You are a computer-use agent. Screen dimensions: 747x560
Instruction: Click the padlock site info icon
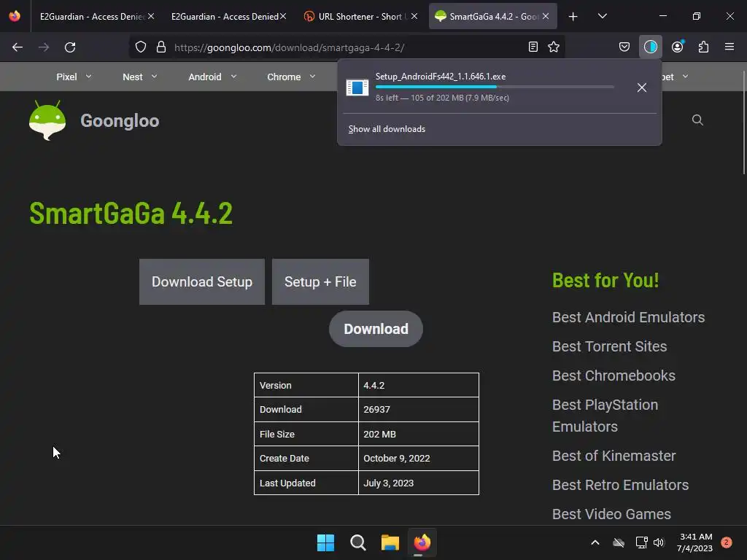(x=161, y=47)
